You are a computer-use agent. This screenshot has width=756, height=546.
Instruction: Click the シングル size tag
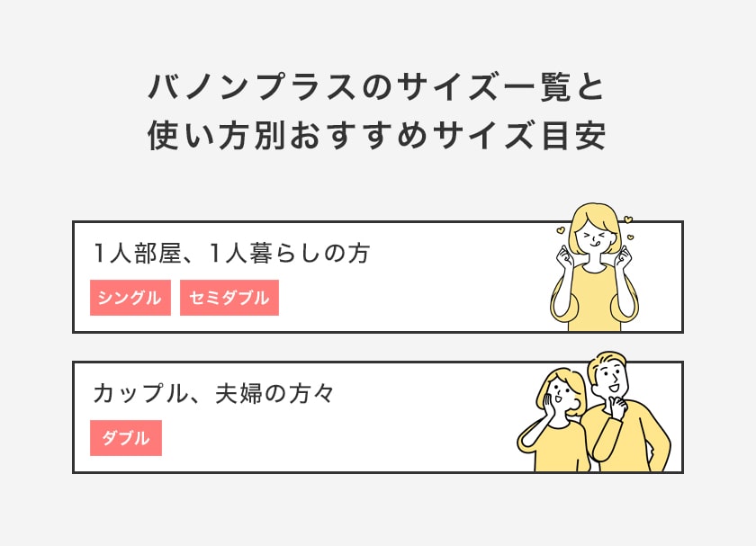pyautogui.click(x=130, y=298)
